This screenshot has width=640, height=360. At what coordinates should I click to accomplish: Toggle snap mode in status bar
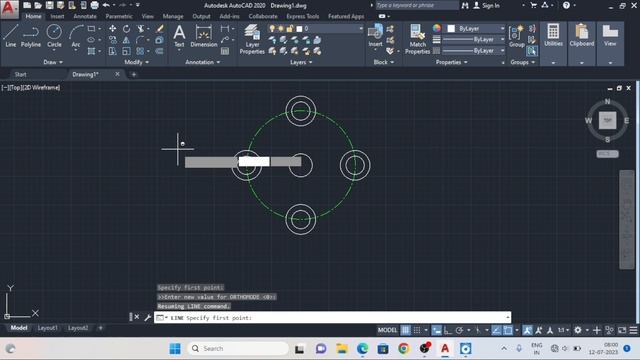point(417,330)
